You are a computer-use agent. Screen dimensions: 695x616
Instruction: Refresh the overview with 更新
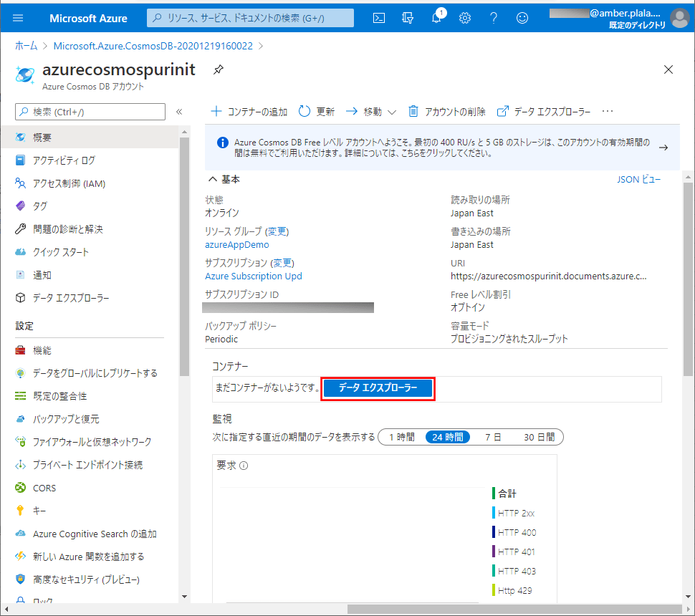click(317, 112)
